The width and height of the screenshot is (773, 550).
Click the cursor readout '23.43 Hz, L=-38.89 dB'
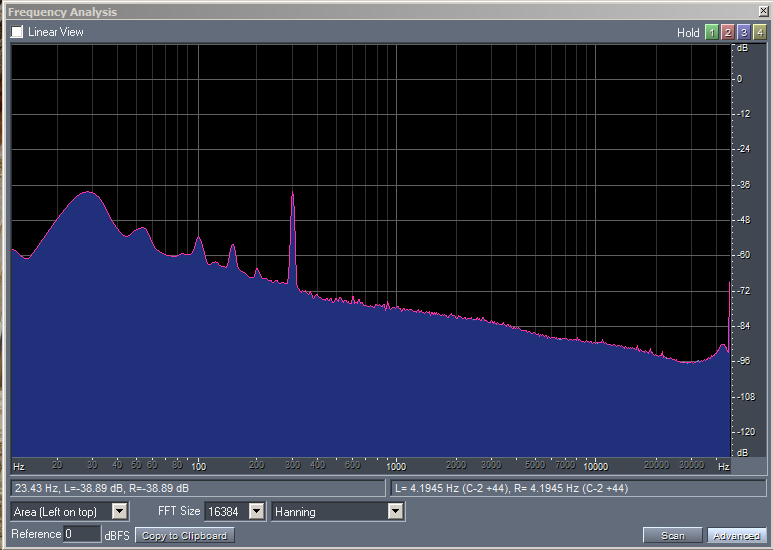click(x=102, y=488)
